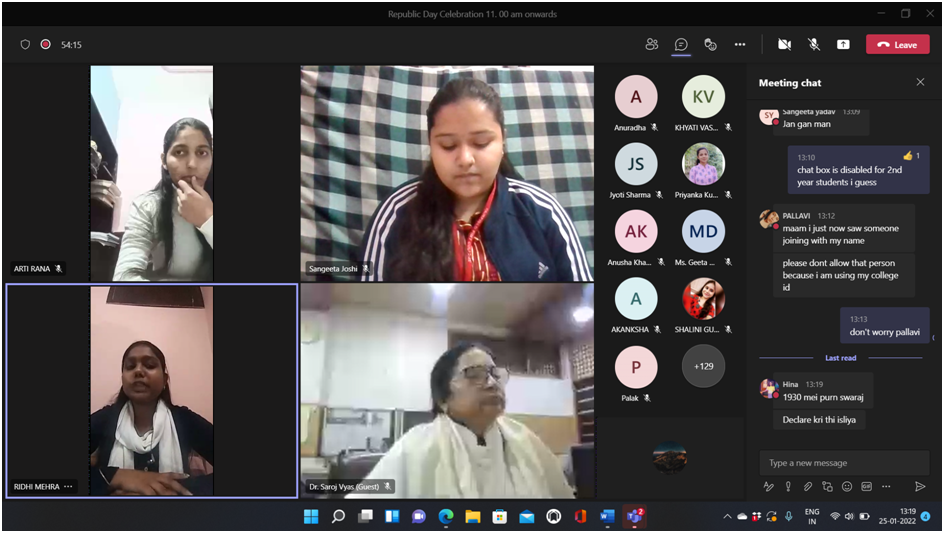944x533 pixels.
Task: Open the participants list icon
Action: pos(652,44)
